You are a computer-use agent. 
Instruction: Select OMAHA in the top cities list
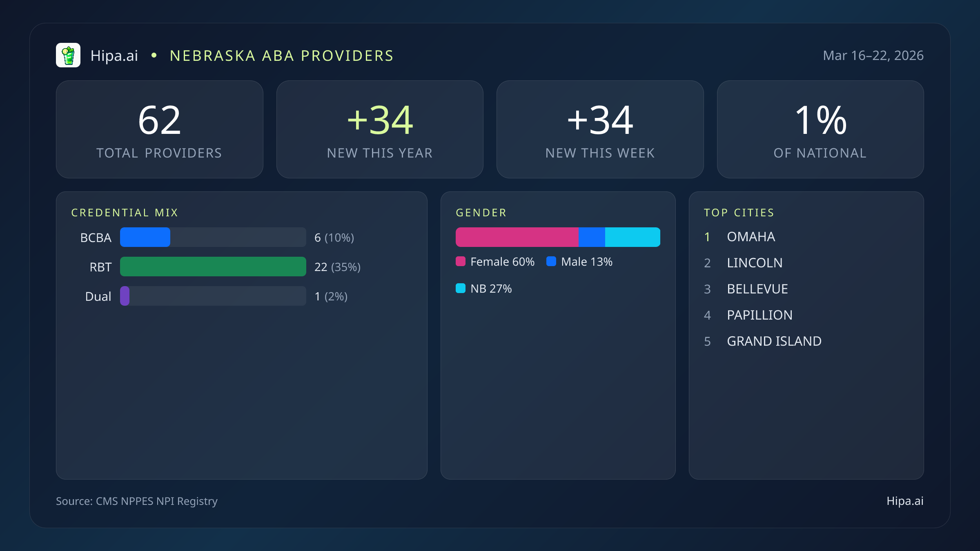point(751,237)
